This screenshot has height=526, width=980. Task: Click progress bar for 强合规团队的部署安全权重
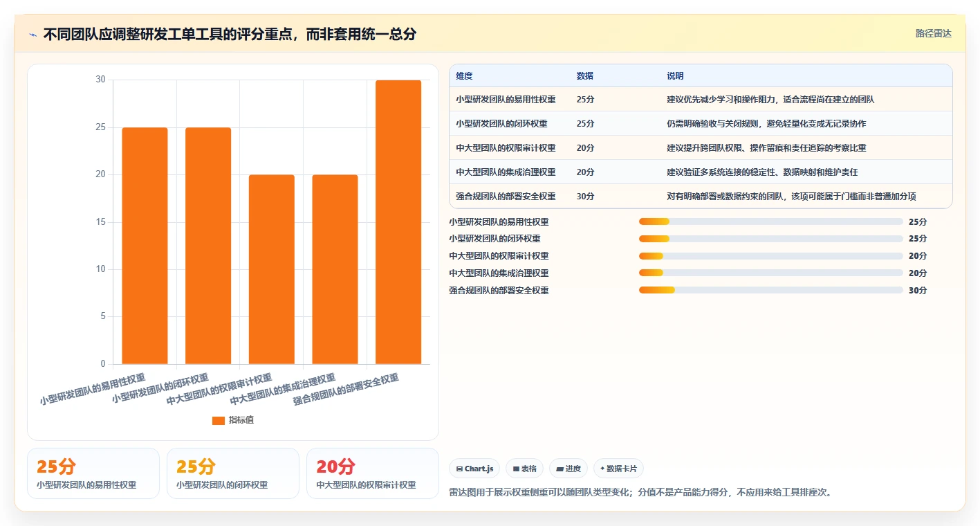pyautogui.click(x=771, y=291)
